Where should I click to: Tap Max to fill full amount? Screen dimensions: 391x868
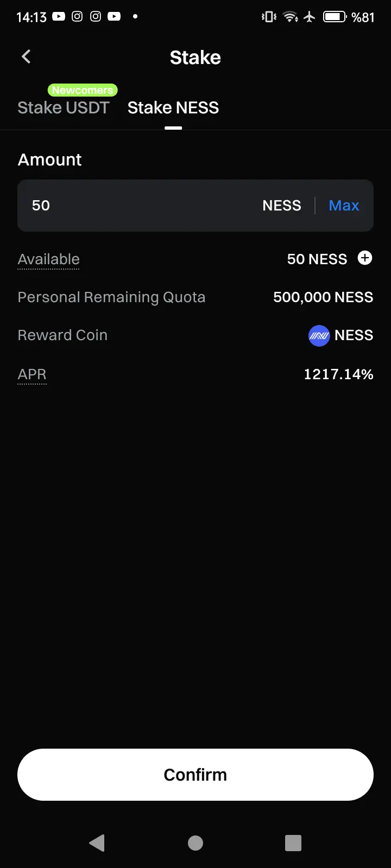[x=344, y=206]
